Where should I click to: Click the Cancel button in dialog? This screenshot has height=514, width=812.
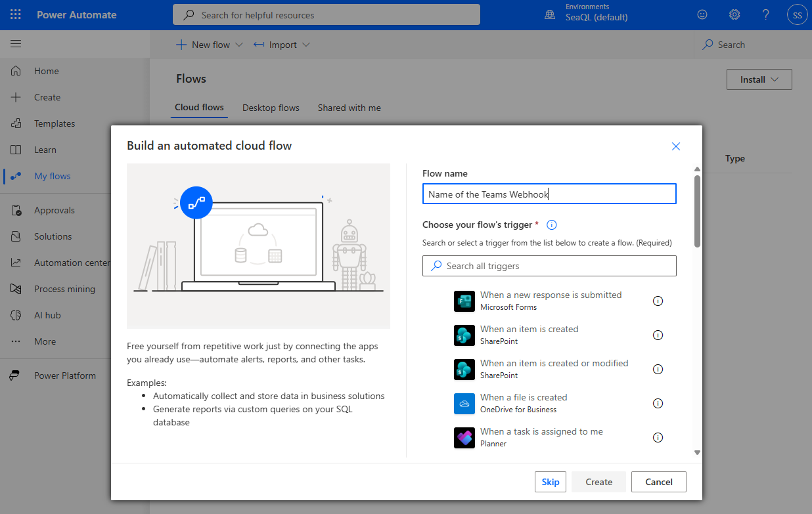pyautogui.click(x=658, y=482)
